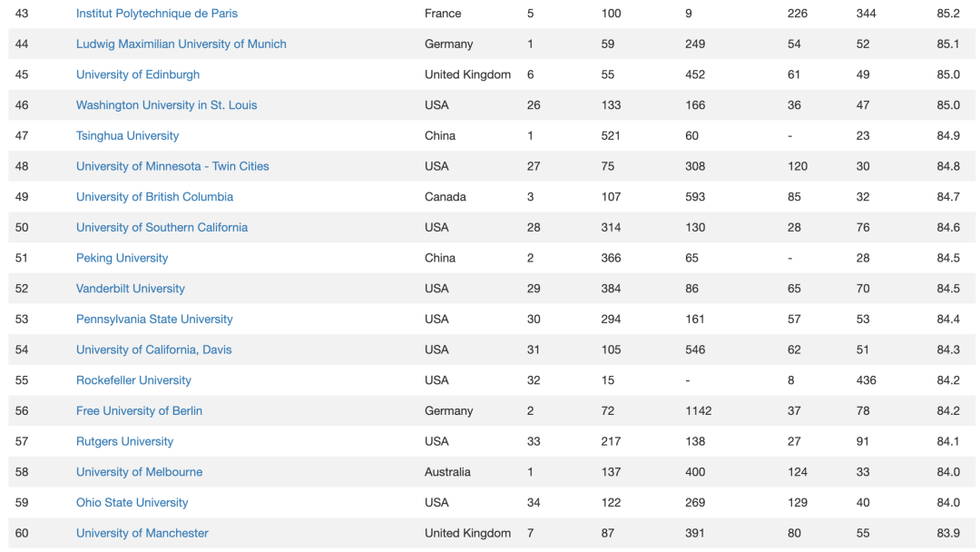Click Canada country cell in row 49
Viewport: 980px width, 552px height.
click(445, 197)
